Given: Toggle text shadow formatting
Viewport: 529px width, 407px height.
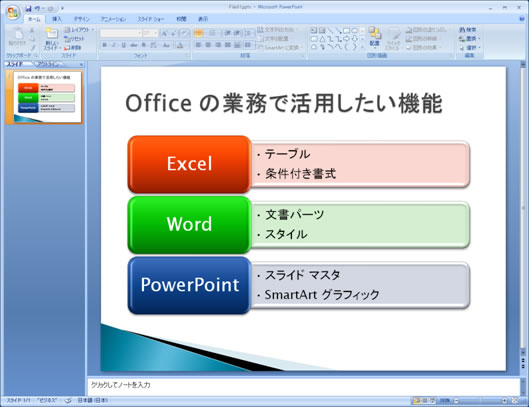Looking at the screenshot, I should (x=143, y=45).
